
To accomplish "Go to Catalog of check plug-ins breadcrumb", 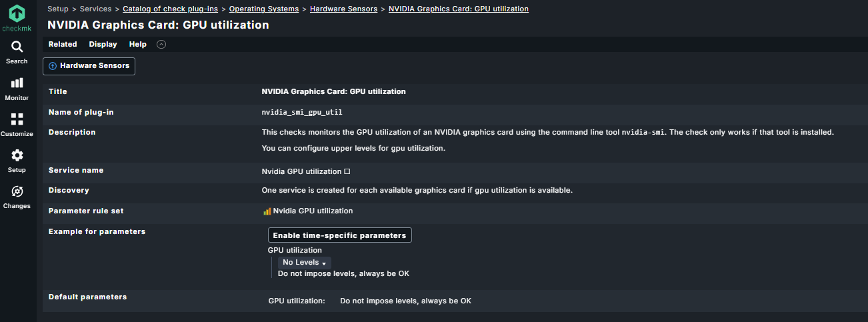I will click(x=171, y=9).
